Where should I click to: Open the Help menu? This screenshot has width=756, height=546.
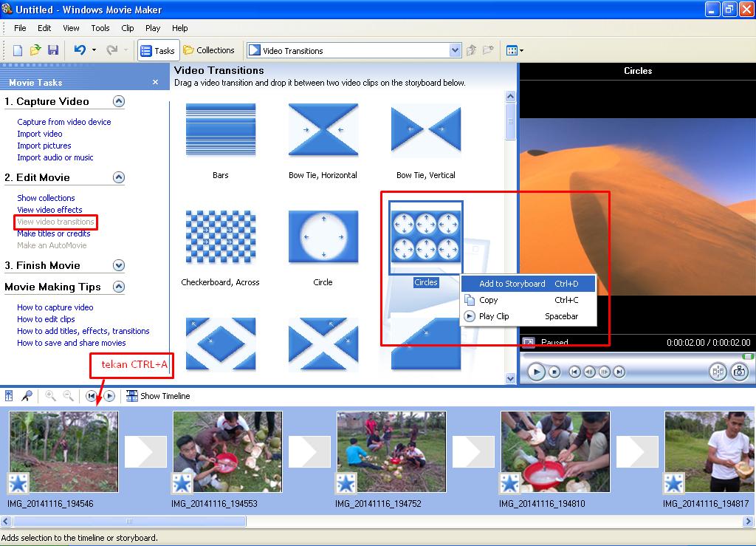[x=180, y=28]
